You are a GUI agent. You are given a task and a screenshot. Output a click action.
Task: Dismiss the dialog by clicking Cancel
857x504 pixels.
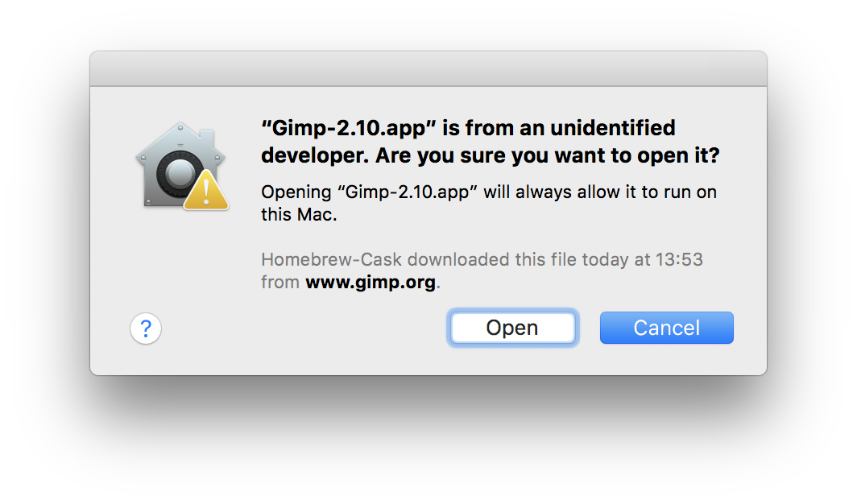point(666,328)
